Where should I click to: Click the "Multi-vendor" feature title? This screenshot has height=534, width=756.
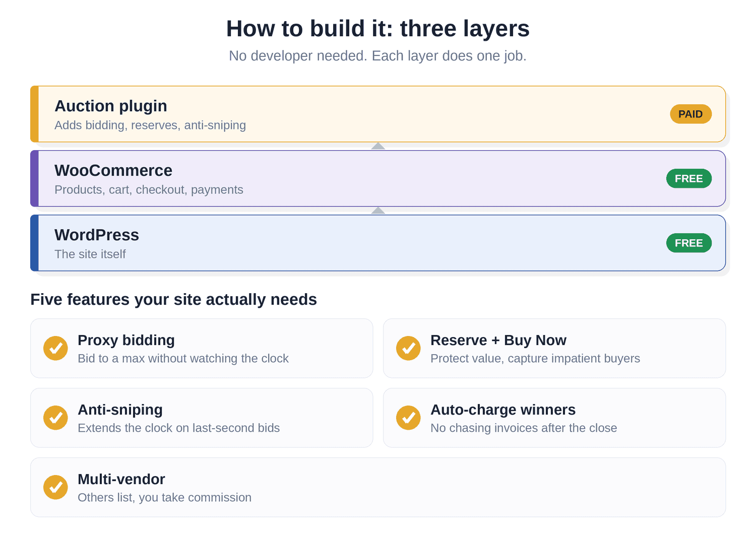click(121, 479)
